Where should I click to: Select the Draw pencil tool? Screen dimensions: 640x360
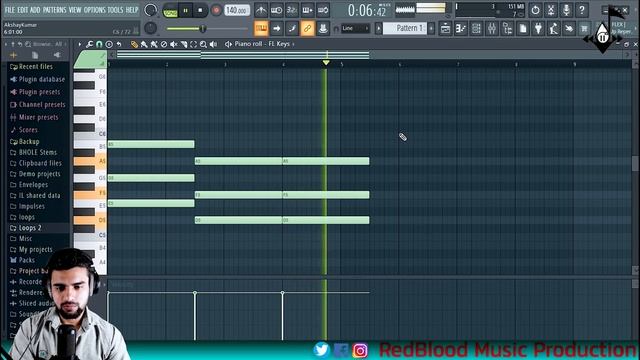click(x=134, y=44)
